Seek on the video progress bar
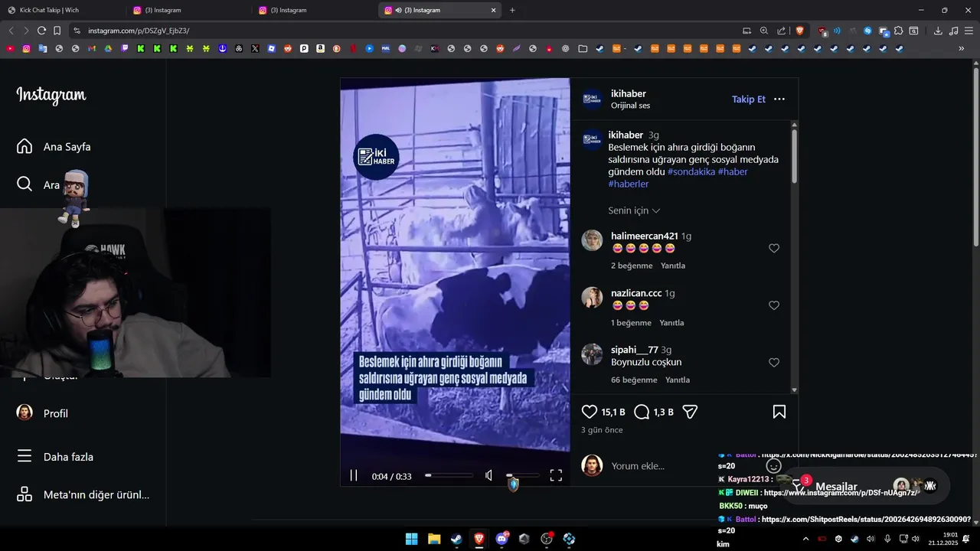 pos(449,475)
